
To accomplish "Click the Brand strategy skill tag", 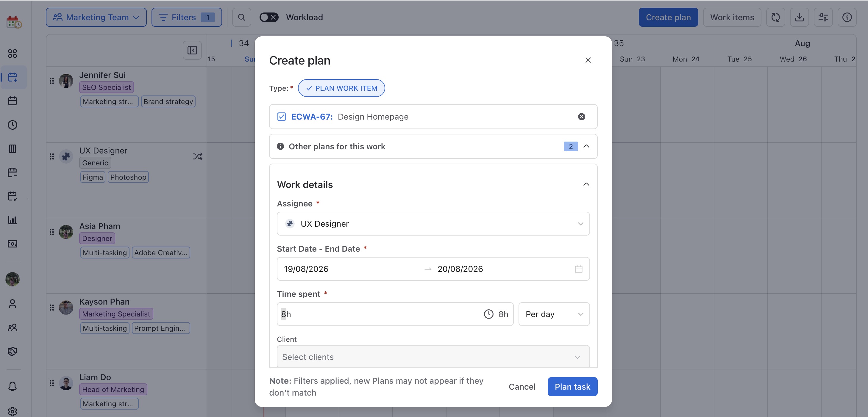I will click(x=168, y=102).
